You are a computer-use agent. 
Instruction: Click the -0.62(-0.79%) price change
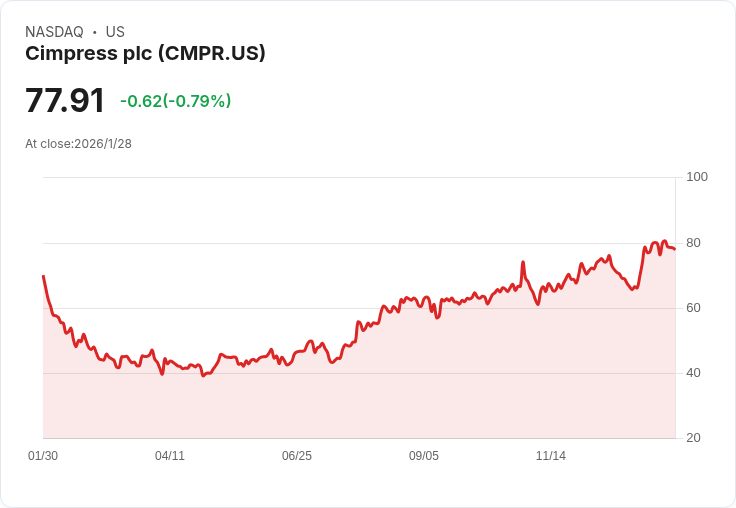[175, 101]
